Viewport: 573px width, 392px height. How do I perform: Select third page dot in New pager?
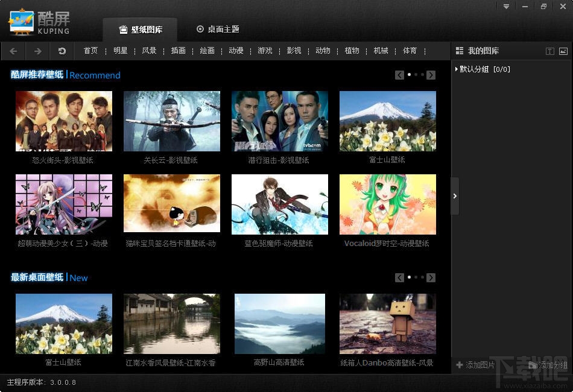(422, 277)
